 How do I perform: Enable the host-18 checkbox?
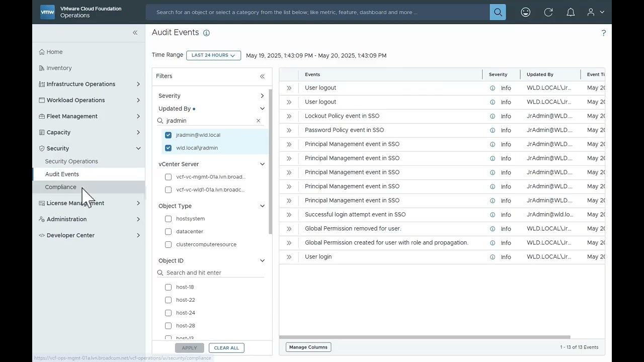168,287
